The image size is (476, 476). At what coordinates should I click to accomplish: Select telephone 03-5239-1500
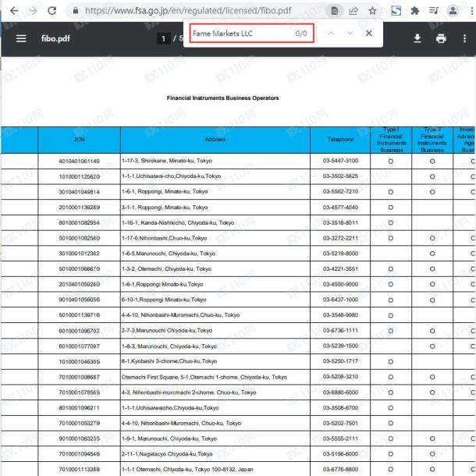pyautogui.click(x=340, y=346)
